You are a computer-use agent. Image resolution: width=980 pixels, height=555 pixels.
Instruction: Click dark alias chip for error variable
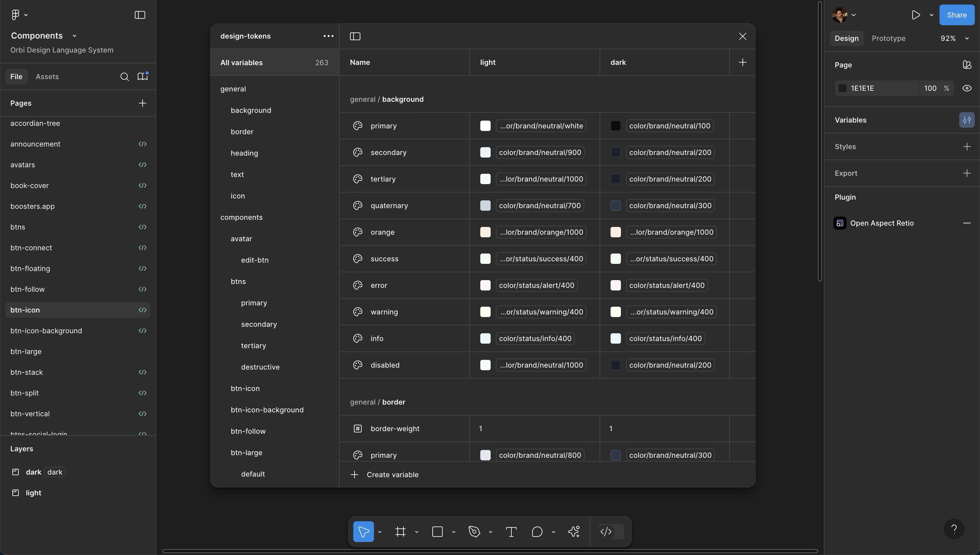tap(666, 286)
